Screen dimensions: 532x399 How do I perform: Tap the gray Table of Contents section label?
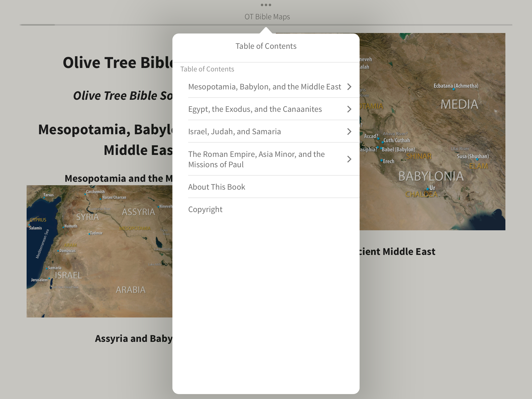coord(207,69)
